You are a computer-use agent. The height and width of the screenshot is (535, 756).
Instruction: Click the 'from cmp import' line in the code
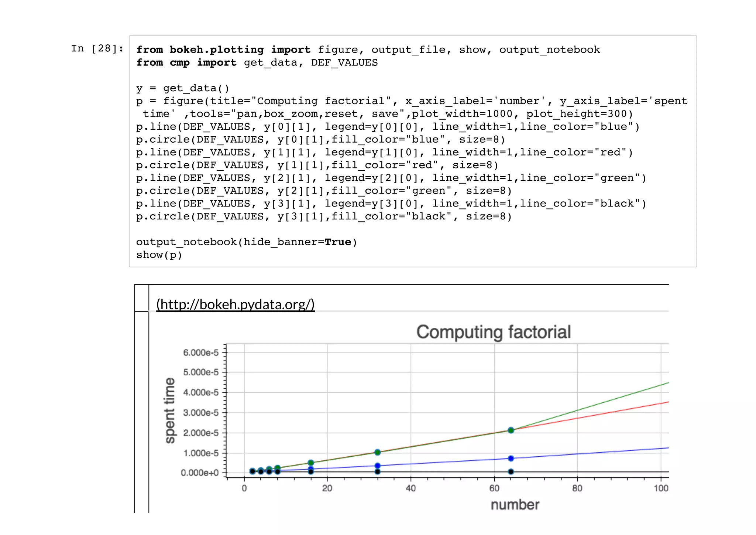point(257,62)
